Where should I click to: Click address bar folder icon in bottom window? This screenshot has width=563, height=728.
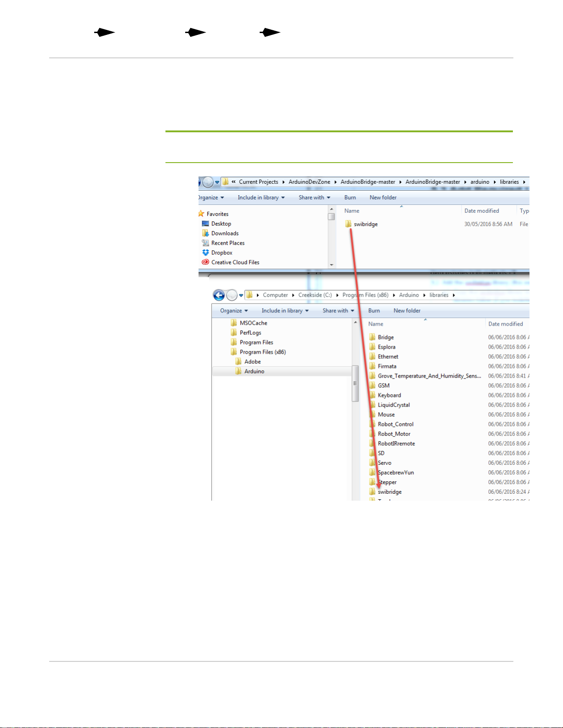point(249,295)
